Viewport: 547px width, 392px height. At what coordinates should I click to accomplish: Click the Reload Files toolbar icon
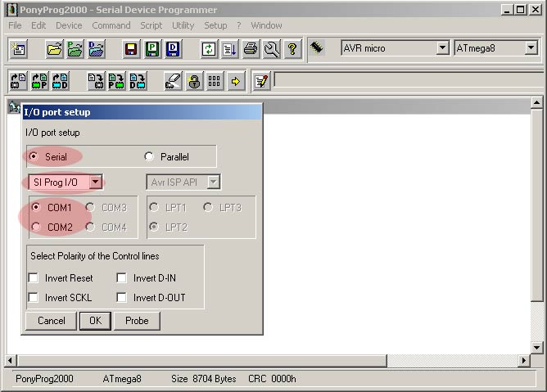pyautogui.click(x=210, y=49)
